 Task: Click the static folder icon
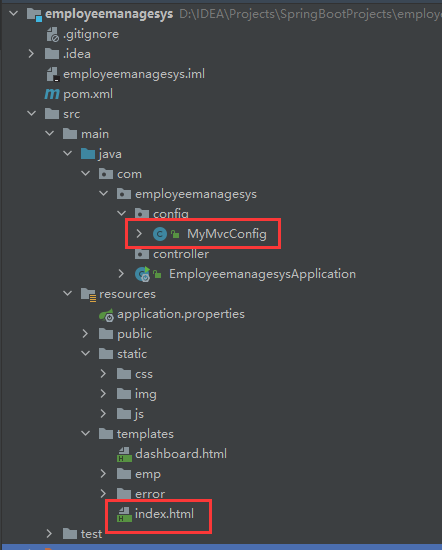pyautogui.click(x=106, y=354)
